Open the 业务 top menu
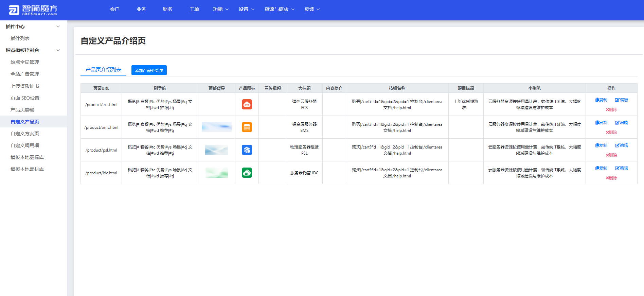Screen dimensions: 644x296 click(141, 9)
